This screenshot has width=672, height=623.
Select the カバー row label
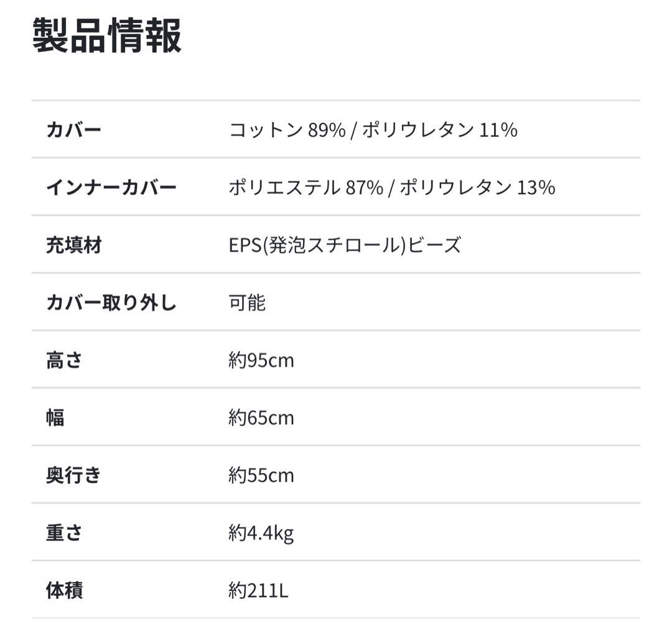(x=73, y=130)
